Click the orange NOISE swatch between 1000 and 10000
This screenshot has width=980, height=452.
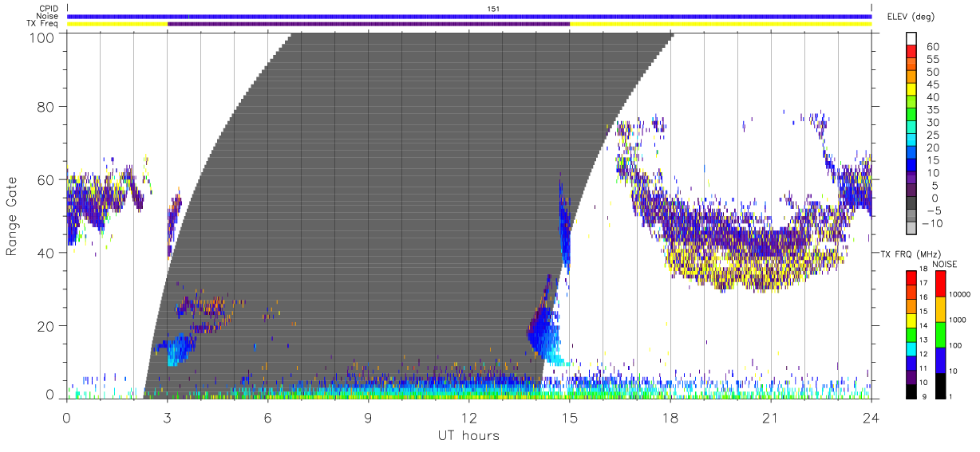coord(941,309)
